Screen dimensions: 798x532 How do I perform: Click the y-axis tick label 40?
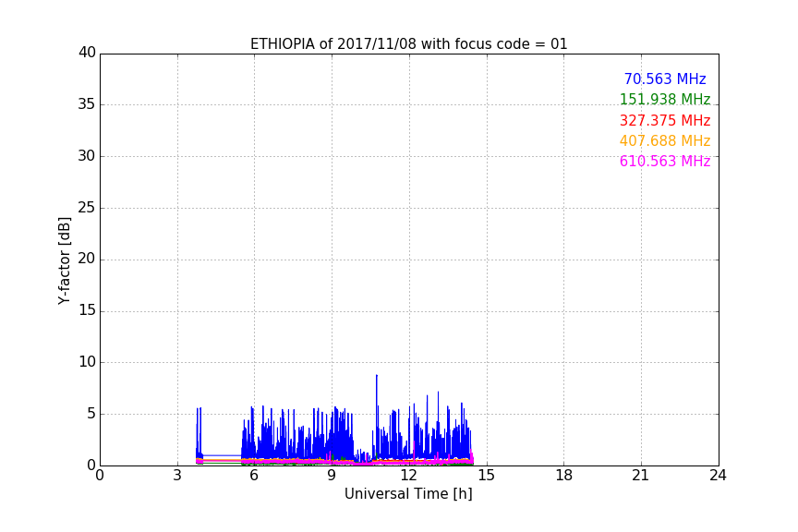(x=87, y=53)
